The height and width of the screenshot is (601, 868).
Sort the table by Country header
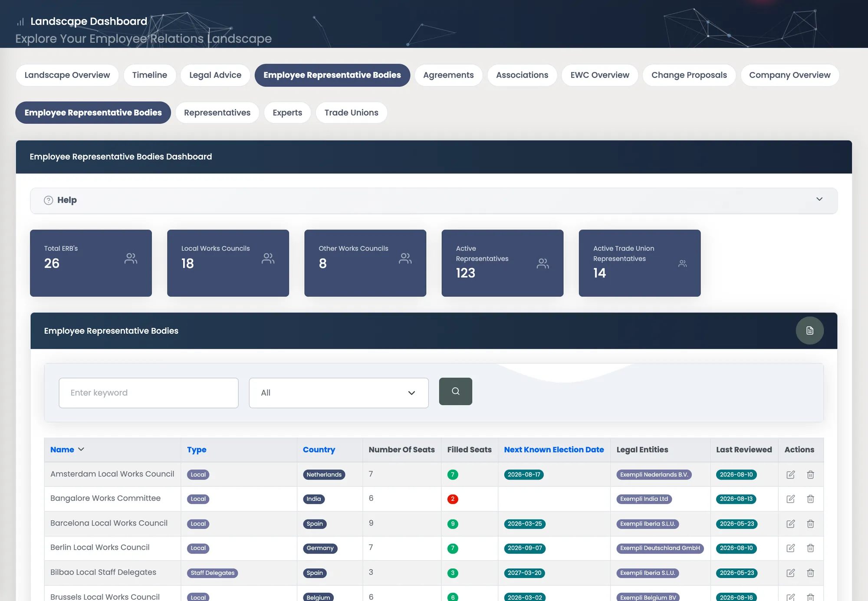tap(319, 450)
